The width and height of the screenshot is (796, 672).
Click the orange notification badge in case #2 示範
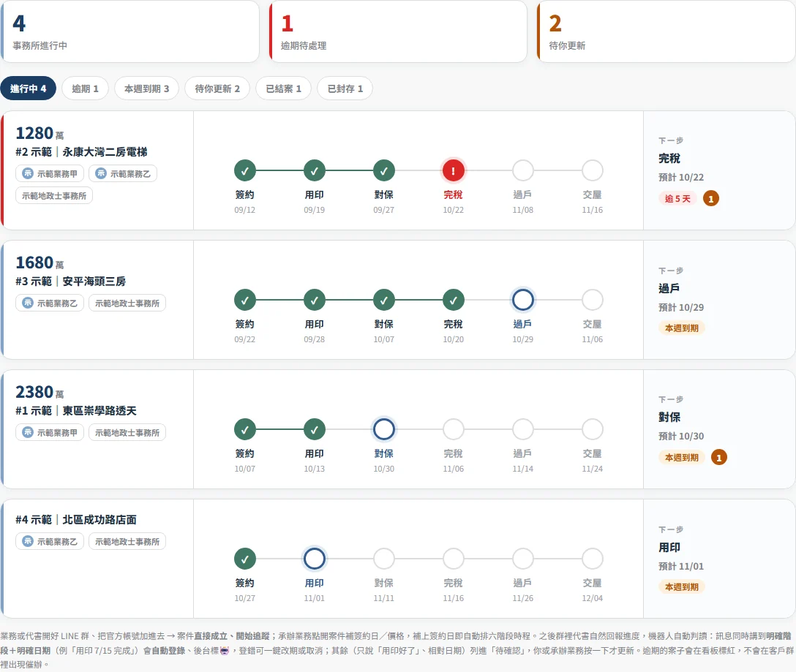pyautogui.click(x=710, y=199)
